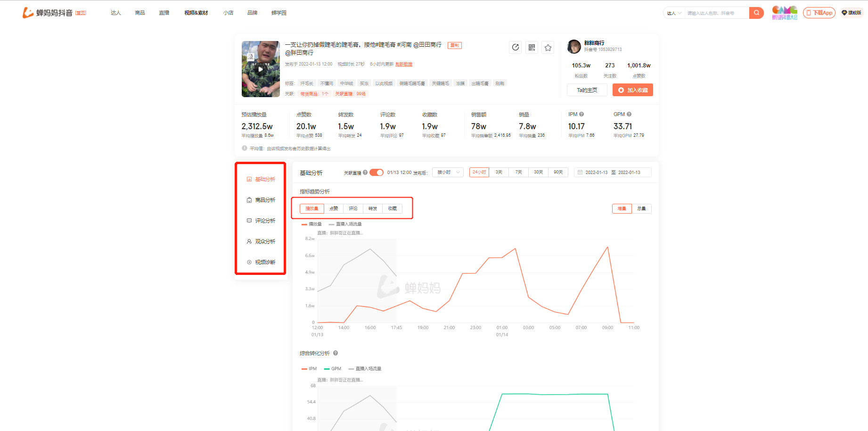Click the 刷新数据 link
The image size is (868, 431).
click(x=404, y=64)
